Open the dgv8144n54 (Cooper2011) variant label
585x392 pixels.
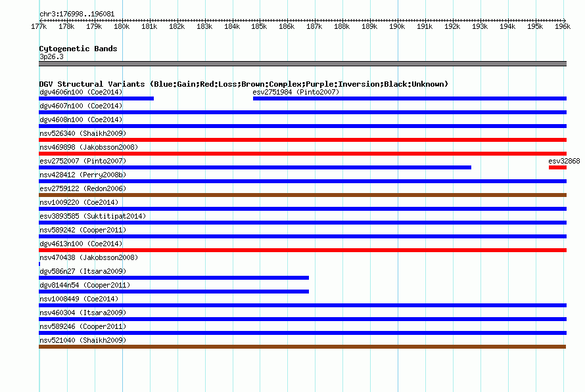(x=85, y=285)
